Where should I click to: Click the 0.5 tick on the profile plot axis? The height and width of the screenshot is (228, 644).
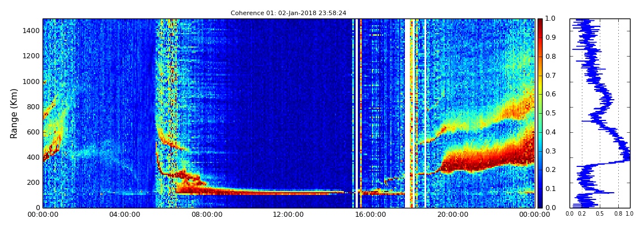600,214
